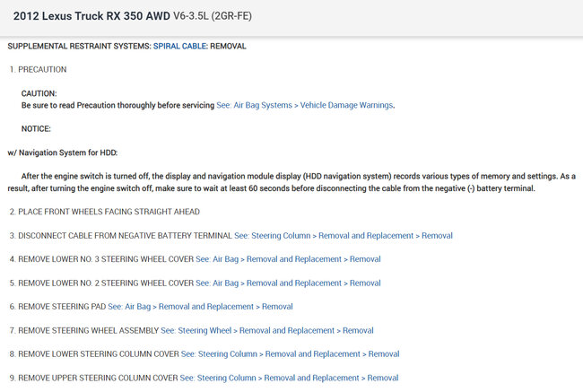Open See link for Lower No. 2 cover
This screenshot has width=583, height=392.
tap(284, 283)
